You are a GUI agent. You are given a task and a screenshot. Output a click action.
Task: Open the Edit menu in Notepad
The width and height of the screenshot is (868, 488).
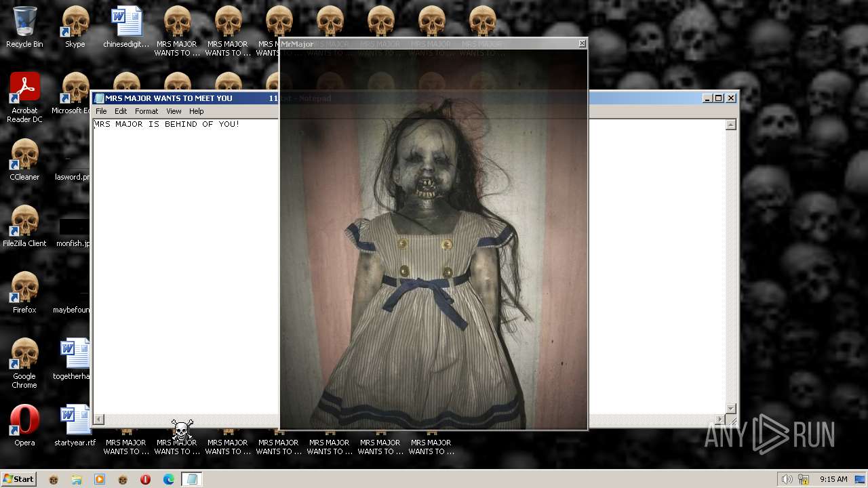coord(121,111)
